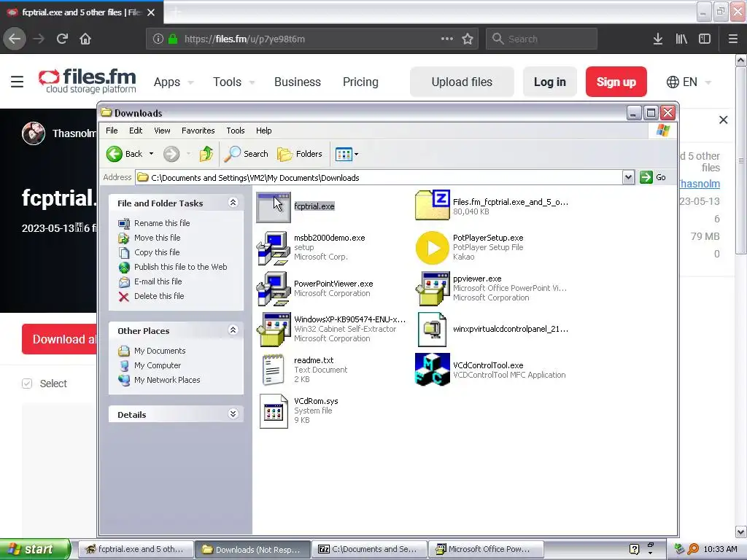Open My Computer in Other Places

(x=158, y=365)
